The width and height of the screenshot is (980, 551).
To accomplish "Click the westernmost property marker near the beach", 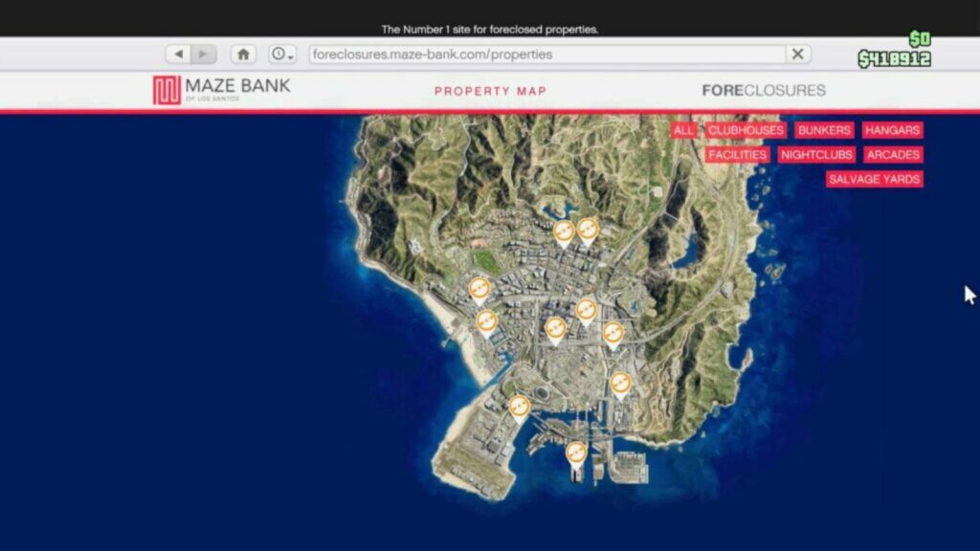I will tap(478, 287).
